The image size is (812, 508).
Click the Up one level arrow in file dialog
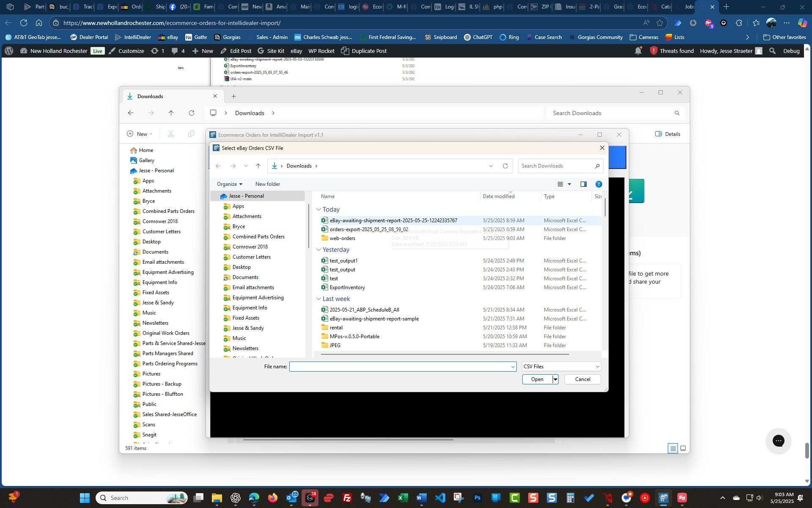point(258,166)
